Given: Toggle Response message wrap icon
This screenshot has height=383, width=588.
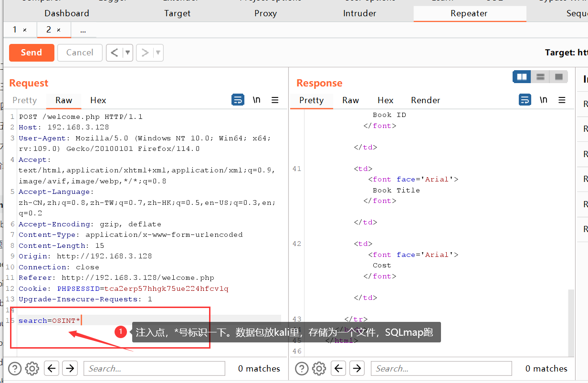Looking at the screenshot, I should [525, 100].
